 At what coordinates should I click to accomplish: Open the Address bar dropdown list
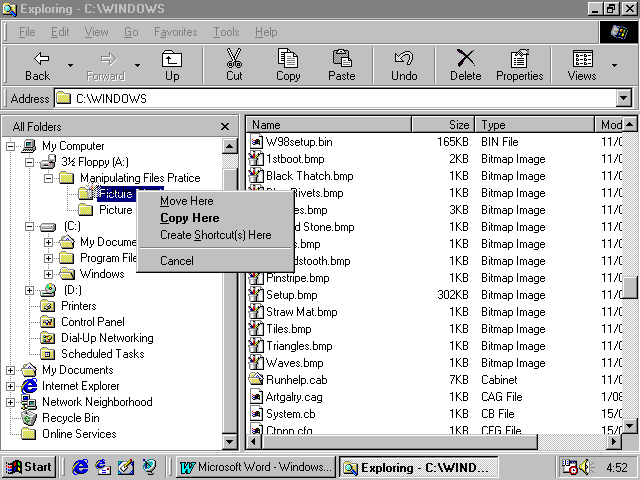(624, 99)
